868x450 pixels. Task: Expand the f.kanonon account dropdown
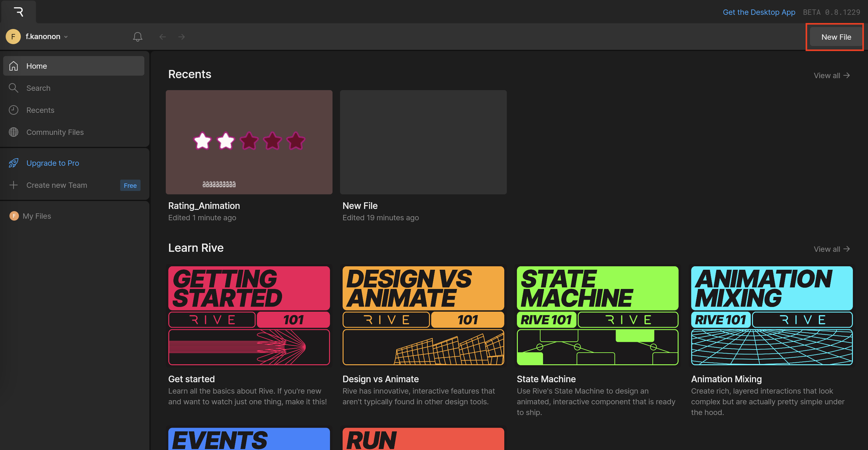[x=66, y=37]
